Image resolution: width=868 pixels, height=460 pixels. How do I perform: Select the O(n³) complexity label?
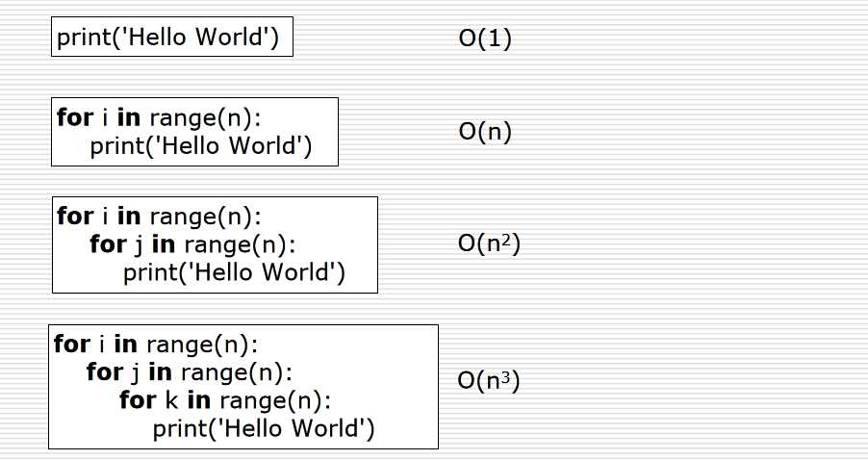[489, 381]
